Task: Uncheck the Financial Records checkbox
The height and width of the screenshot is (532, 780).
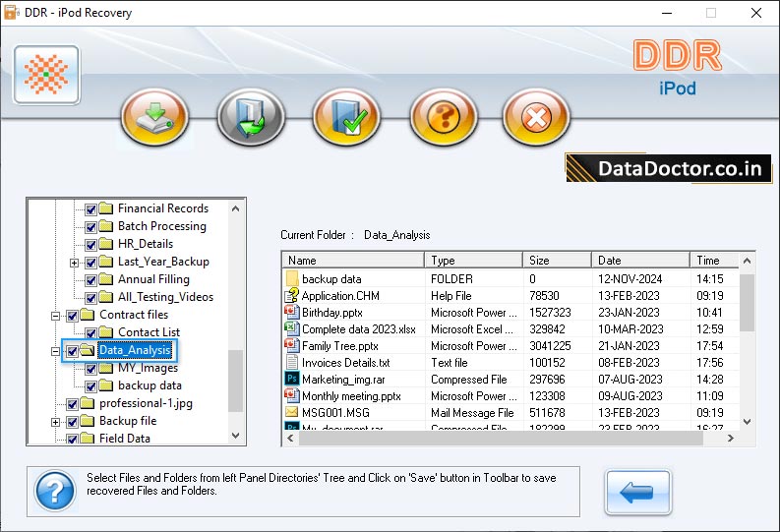Action: coord(90,209)
